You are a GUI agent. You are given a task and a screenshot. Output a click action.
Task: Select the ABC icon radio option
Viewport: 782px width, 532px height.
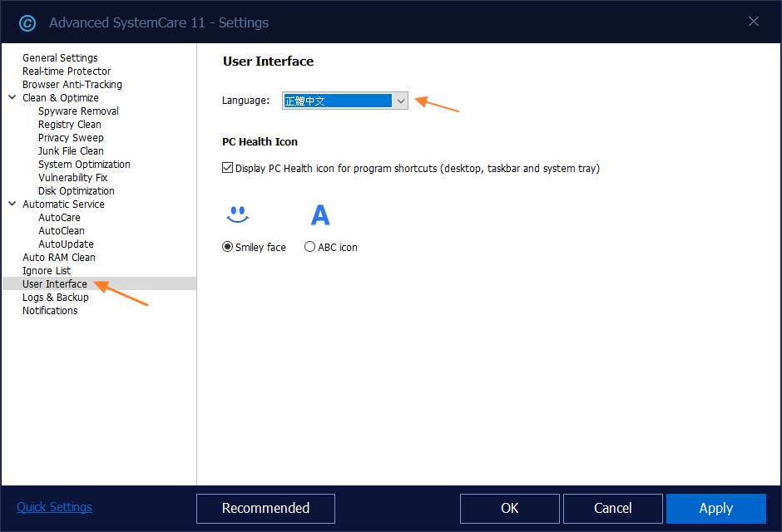310,247
